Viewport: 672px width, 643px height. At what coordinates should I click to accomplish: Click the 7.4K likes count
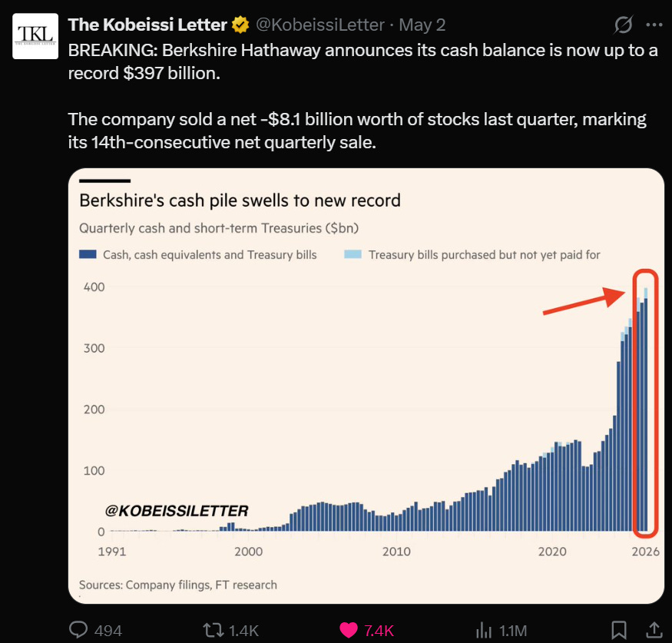(x=379, y=631)
